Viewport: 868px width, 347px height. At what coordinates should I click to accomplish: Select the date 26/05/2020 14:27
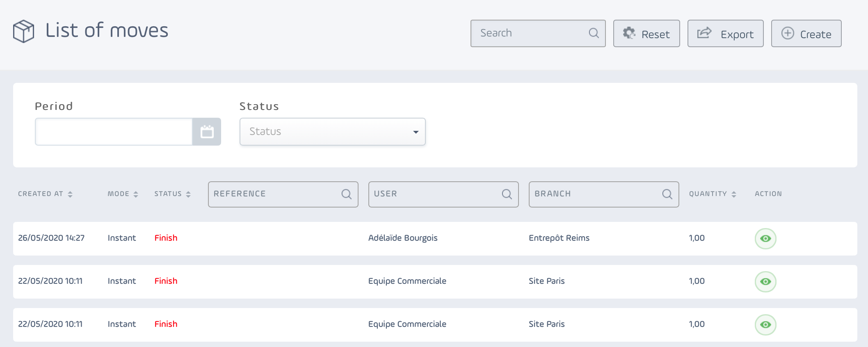51,238
